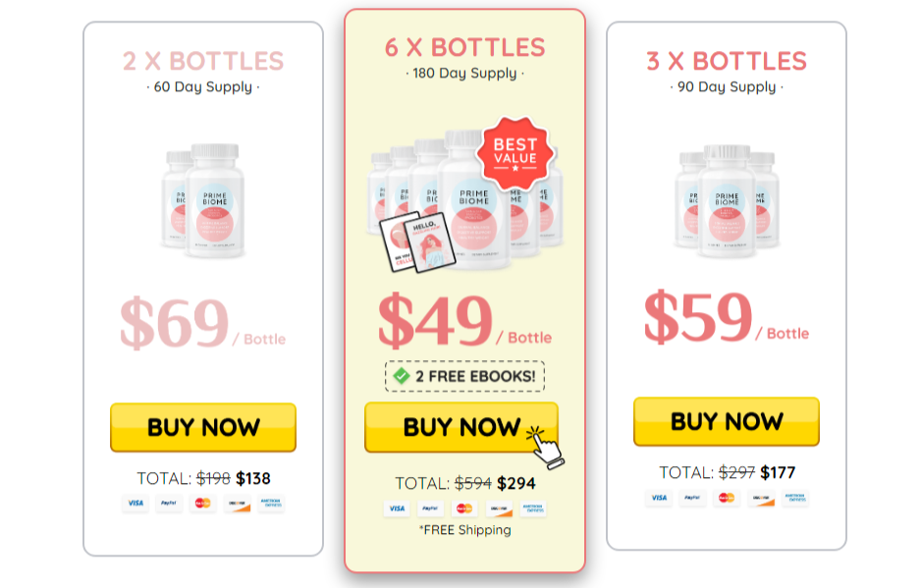Click the red Best Value badge
This screenshot has height=588, width=921.
point(515,154)
